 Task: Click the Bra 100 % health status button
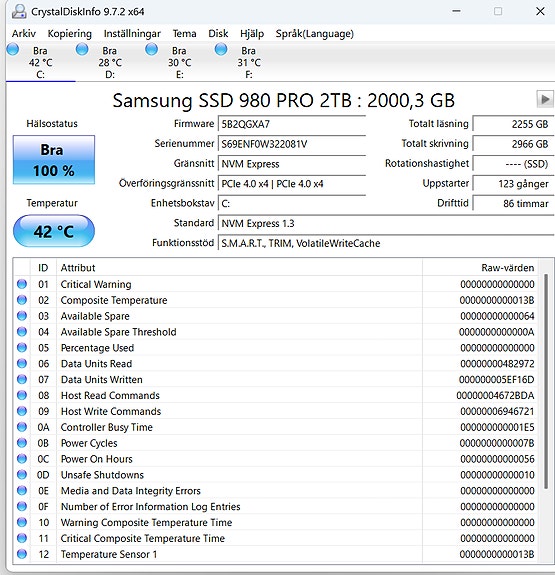tap(54, 160)
